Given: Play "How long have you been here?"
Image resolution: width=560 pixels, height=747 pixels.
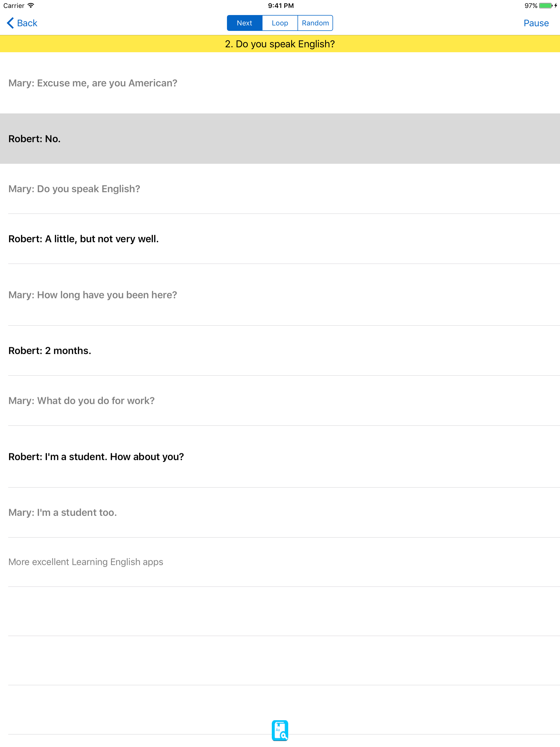Looking at the screenshot, I should click(x=93, y=295).
